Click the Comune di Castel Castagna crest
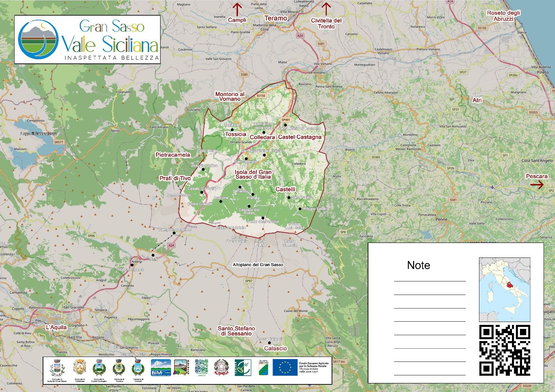The image size is (555, 392). [99, 367]
